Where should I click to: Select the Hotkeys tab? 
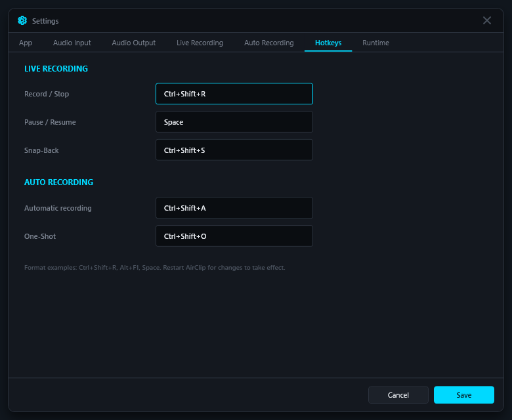(328, 43)
